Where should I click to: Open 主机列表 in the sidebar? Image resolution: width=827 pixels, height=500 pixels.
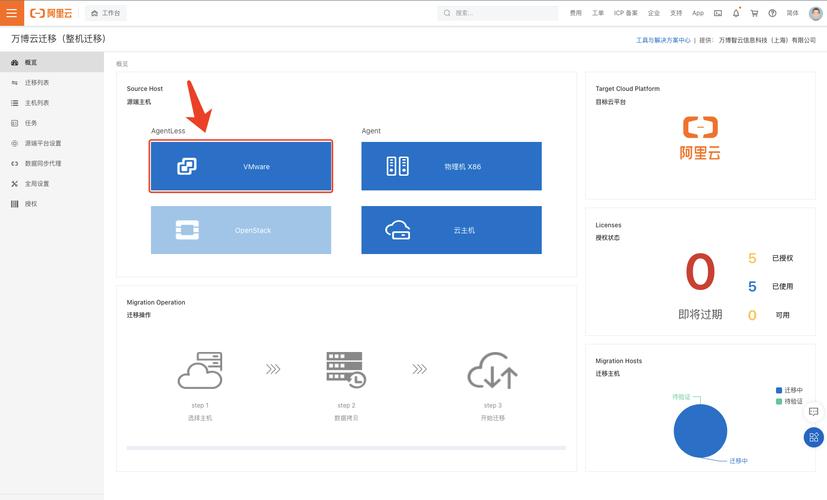point(52,103)
